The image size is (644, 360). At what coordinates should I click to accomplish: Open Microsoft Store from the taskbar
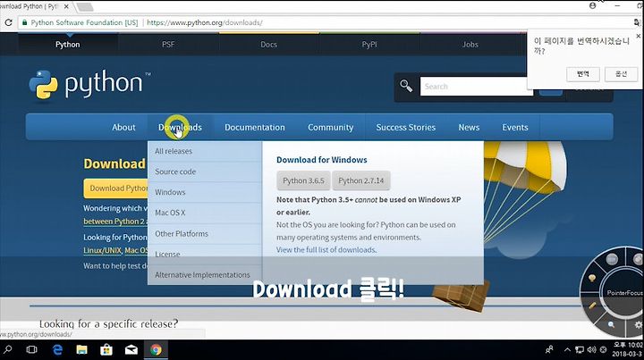pos(106,349)
